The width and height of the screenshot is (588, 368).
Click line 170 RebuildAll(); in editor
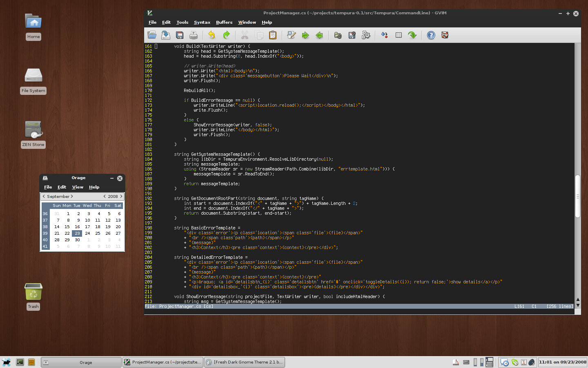199,91
